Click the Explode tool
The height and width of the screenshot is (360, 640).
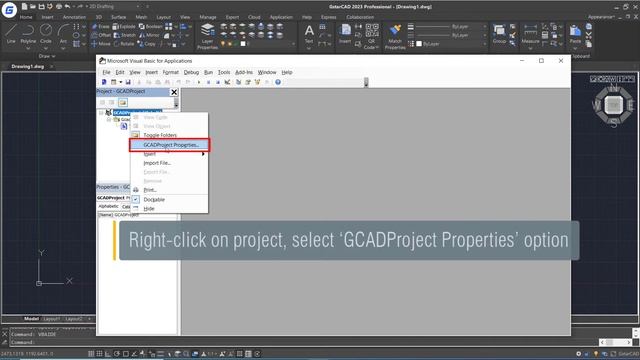(x=124, y=27)
